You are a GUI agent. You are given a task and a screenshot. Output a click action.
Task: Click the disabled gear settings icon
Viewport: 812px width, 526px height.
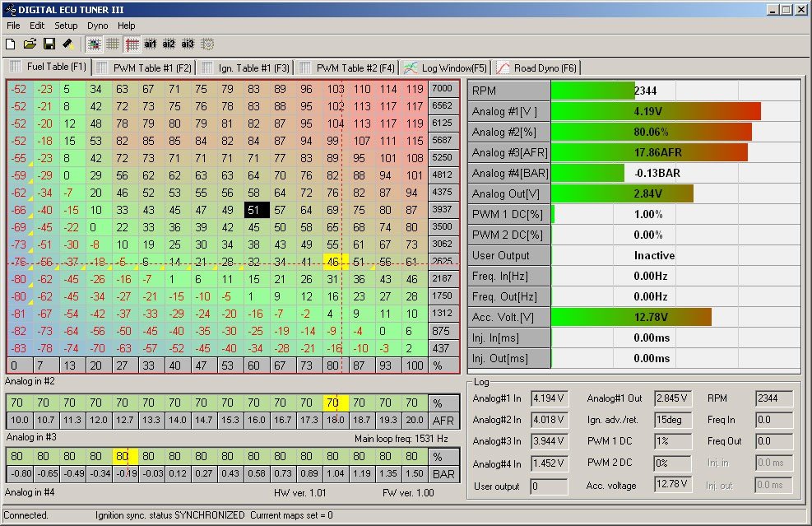207,44
